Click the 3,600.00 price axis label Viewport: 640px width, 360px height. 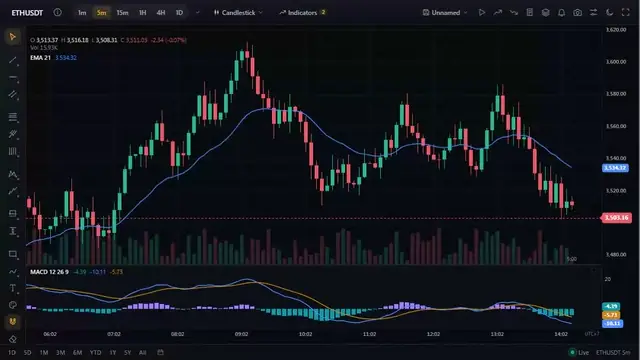point(616,62)
